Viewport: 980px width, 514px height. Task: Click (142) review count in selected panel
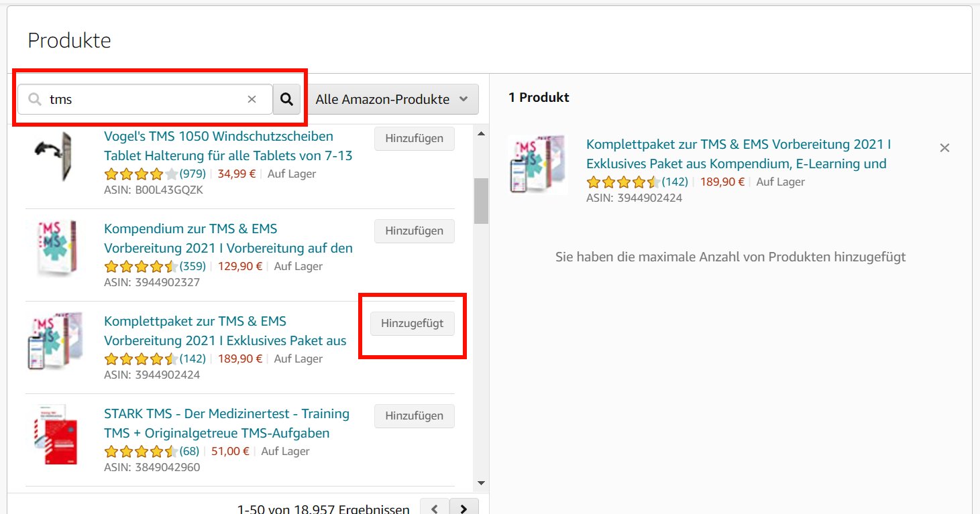pos(675,182)
